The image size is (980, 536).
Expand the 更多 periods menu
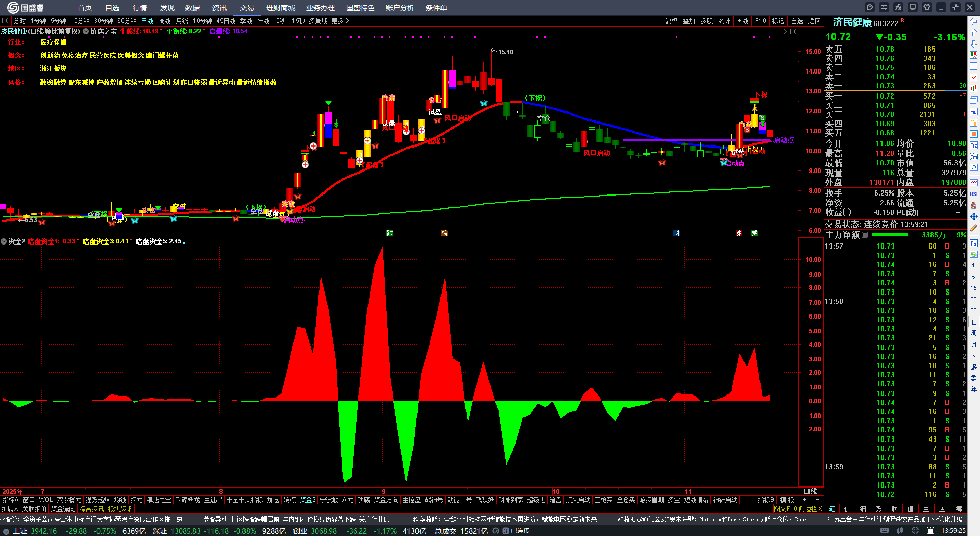(340, 21)
